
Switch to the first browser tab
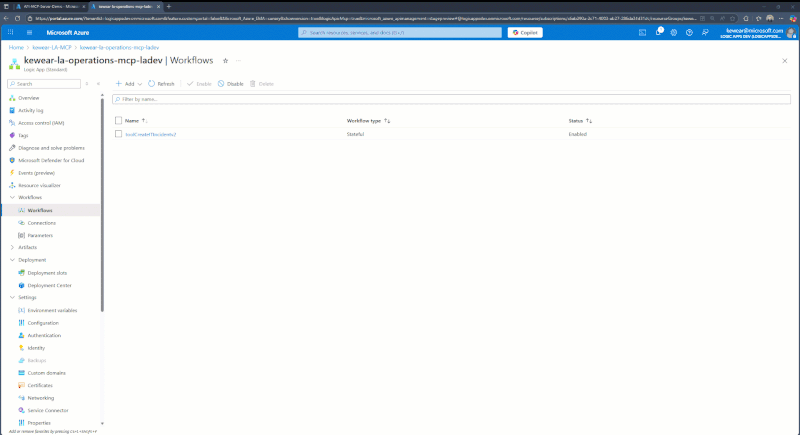pyautogui.click(x=50, y=7)
